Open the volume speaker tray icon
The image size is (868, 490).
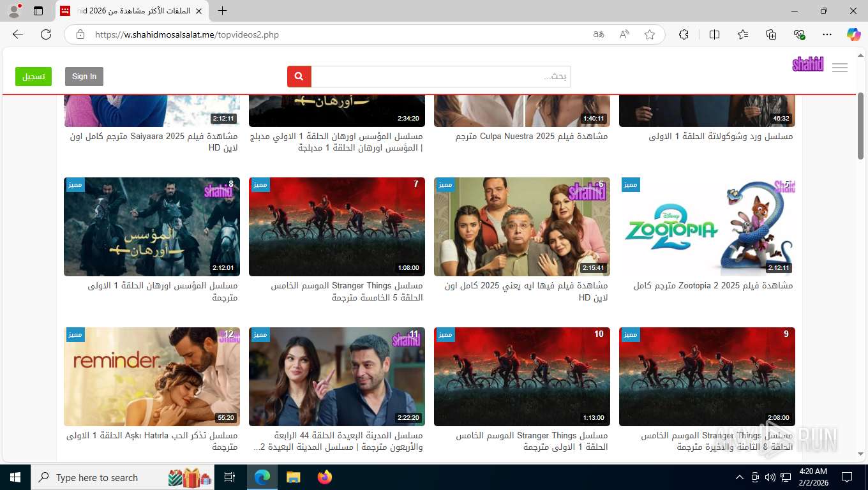tap(770, 477)
